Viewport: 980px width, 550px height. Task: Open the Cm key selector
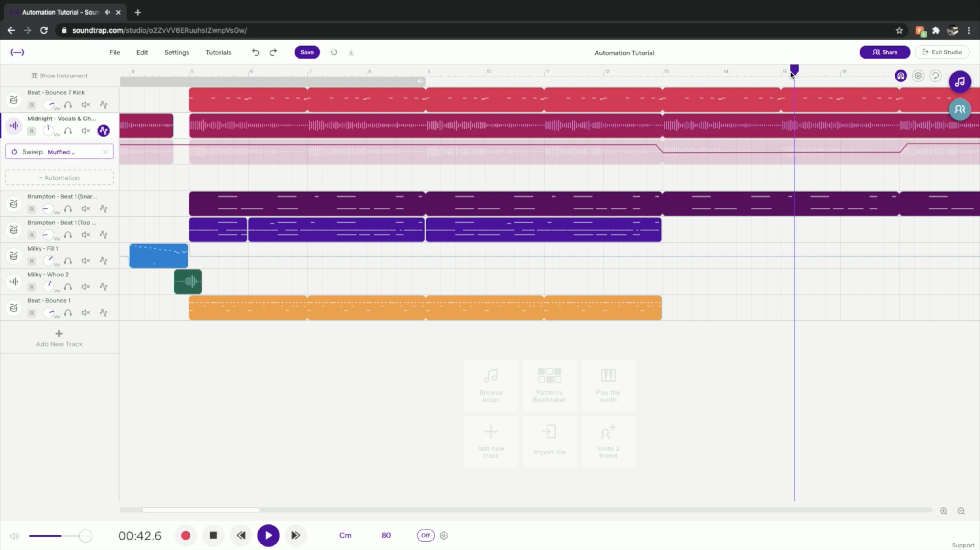click(x=345, y=535)
